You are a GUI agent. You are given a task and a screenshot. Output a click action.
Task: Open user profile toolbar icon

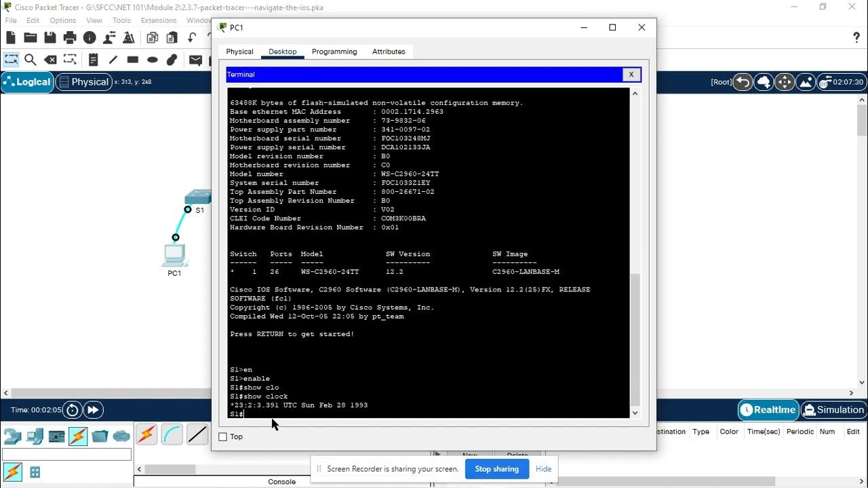click(x=109, y=38)
